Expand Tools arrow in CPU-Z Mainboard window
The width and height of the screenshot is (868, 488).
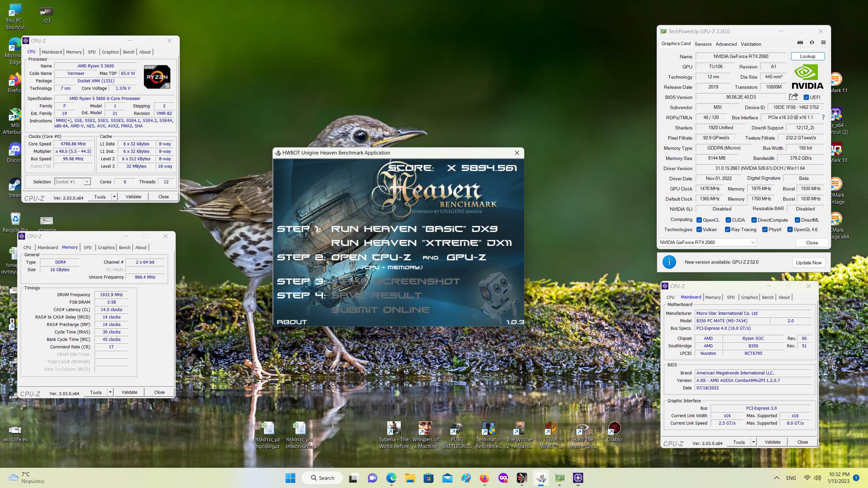753,442
